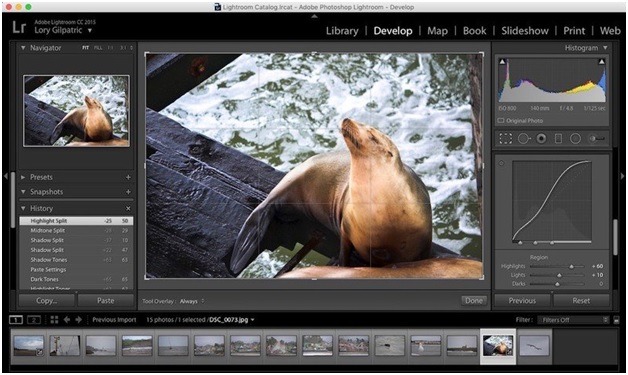
Task: Select the Radial Filter tool
Action: [x=575, y=139]
